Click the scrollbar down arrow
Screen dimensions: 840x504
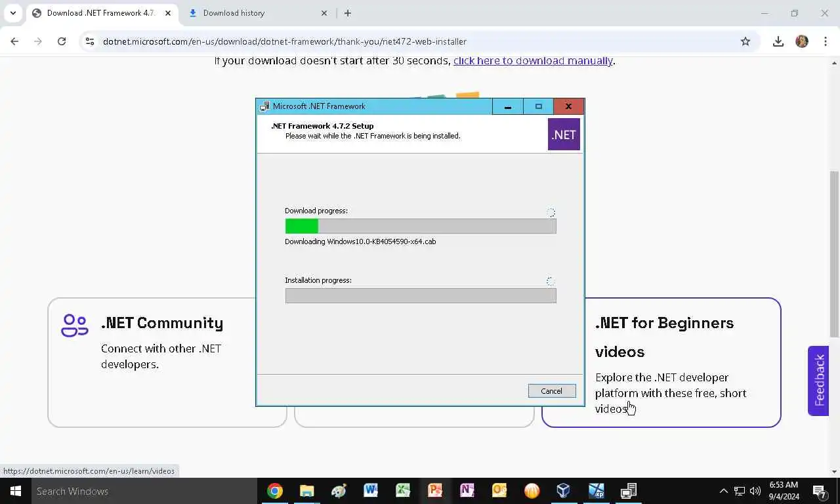point(834,471)
